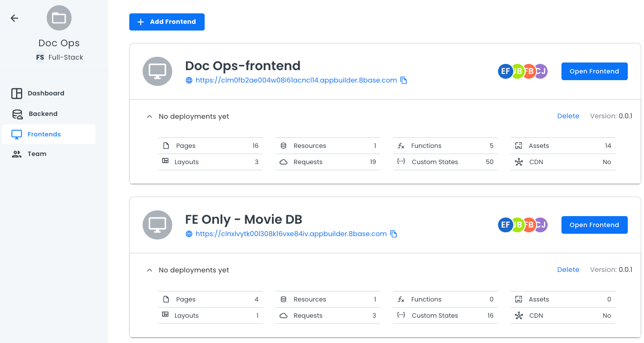Click the Doc Ops-frontend monitor icon
The width and height of the screenshot is (644, 343).
pos(157,72)
